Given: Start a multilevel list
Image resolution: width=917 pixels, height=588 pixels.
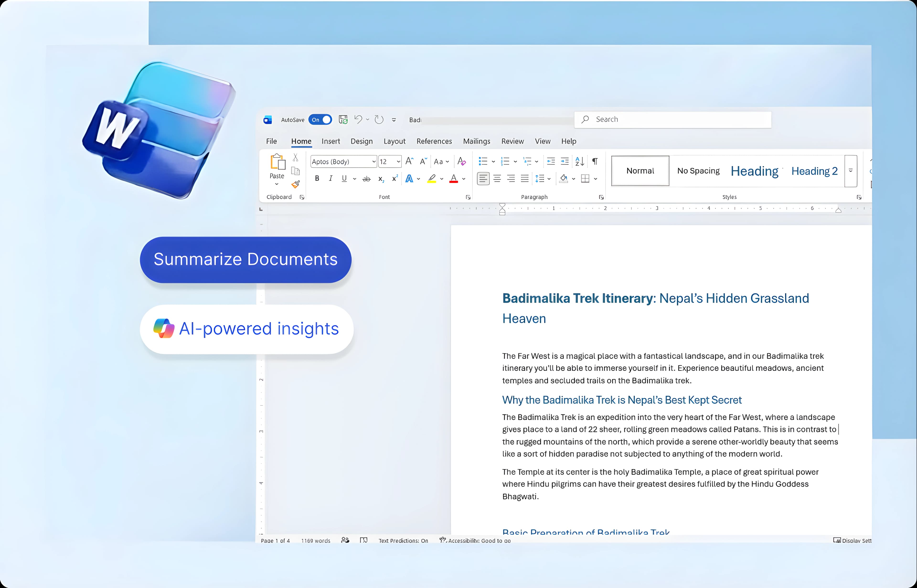Looking at the screenshot, I should pos(527,161).
